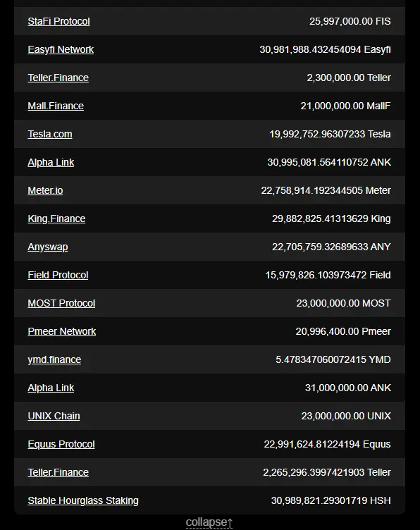420x530 pixels.
Task: Open the MOST Protocol link
Action: tap(61, 303)
